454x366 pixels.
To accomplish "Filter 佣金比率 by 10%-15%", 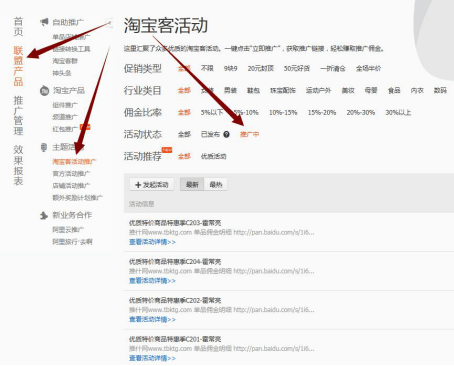I will [283, 113].
